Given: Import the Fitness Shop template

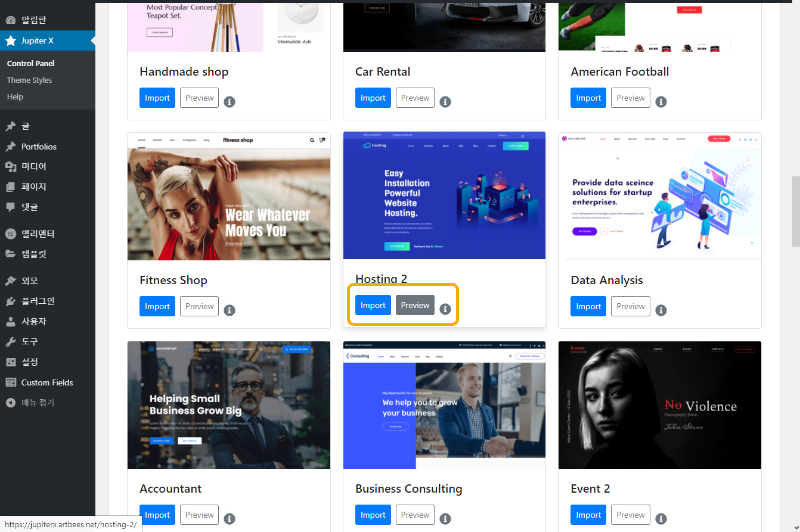Looking at the screenshot, I should pyautogui.click(x=157, y=306).
